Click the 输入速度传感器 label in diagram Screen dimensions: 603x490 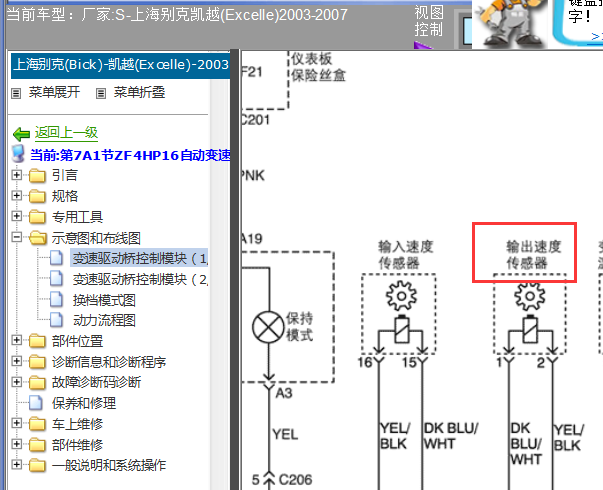(405, 255)
